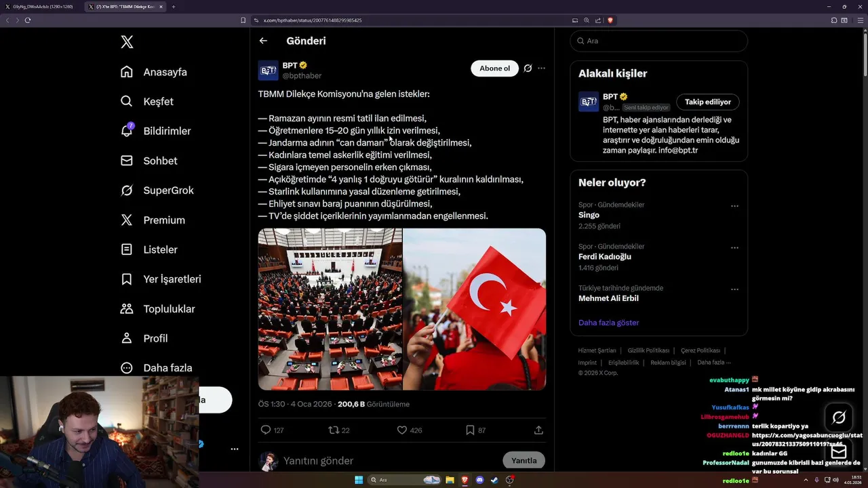Image resolution: width=868 pixels, height=488 pixels.
Task: Click the Windows taskbar search box
Action: [405, 480]
